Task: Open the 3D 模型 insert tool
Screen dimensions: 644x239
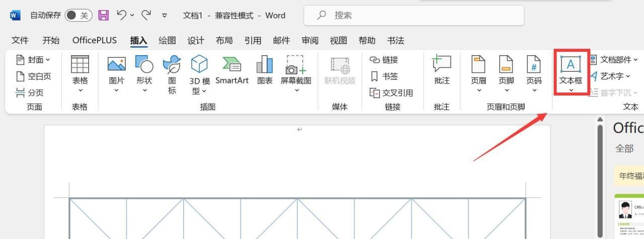Action: coord(199,74)
